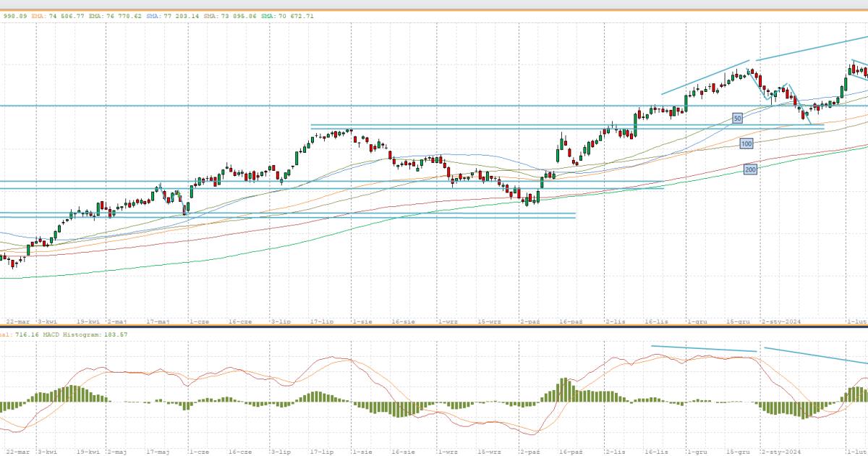Click the 3-kwi date label on price axis
The height and width of the screenshot is (456, 868).
(48, 319)
